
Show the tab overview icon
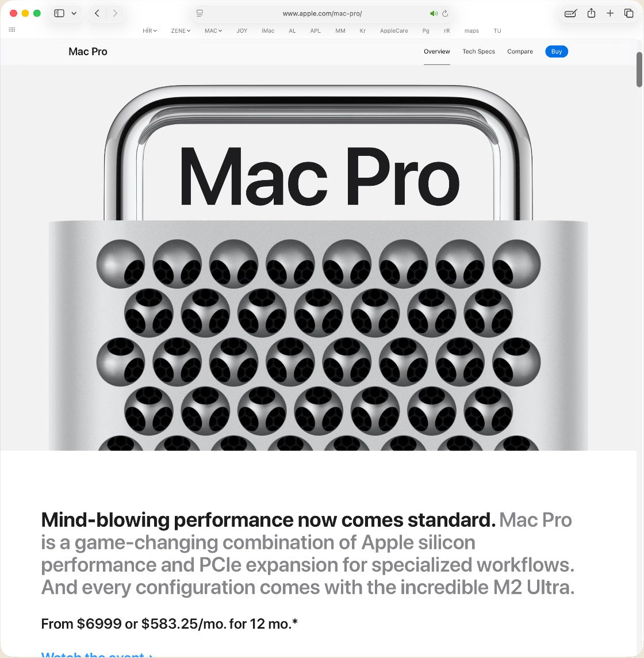click(628, 13)
